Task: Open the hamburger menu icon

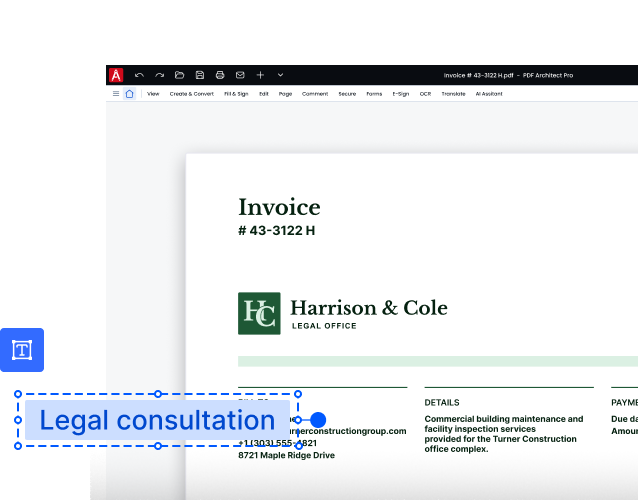Action: point(116,94)
